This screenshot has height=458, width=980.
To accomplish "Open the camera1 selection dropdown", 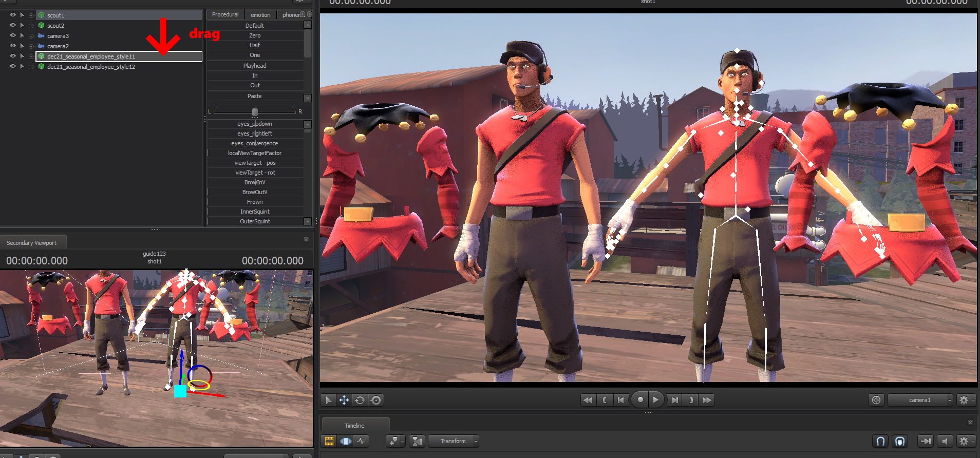I will [920, 400].
